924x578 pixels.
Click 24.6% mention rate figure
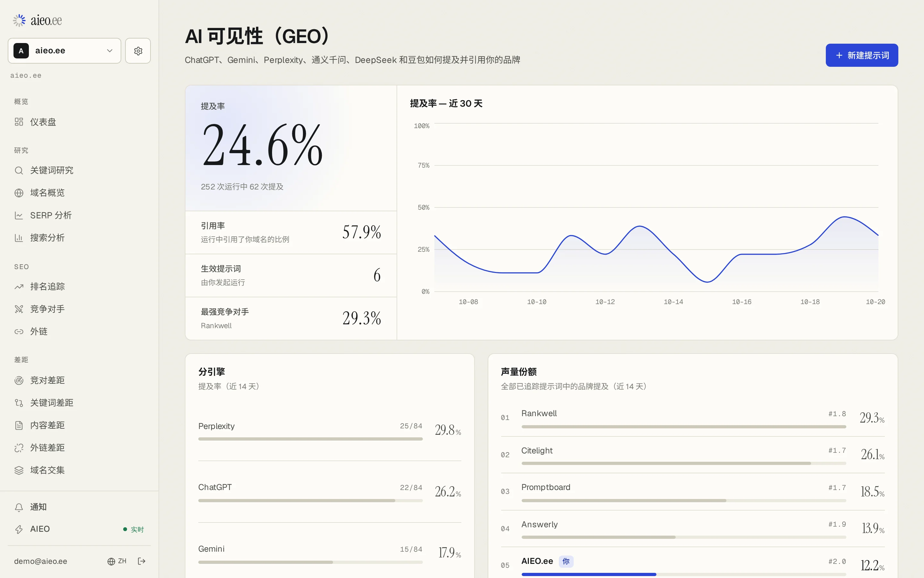[x=262, y=145]
